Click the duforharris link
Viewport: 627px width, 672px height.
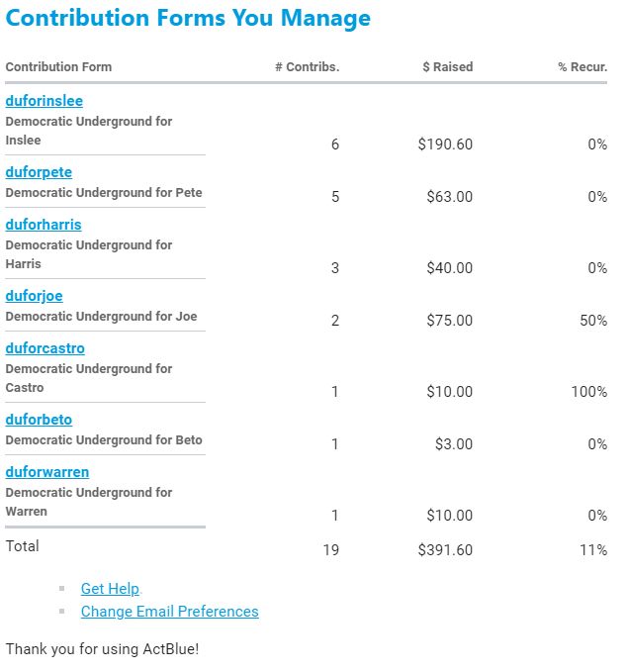click(x=44, y=225)
